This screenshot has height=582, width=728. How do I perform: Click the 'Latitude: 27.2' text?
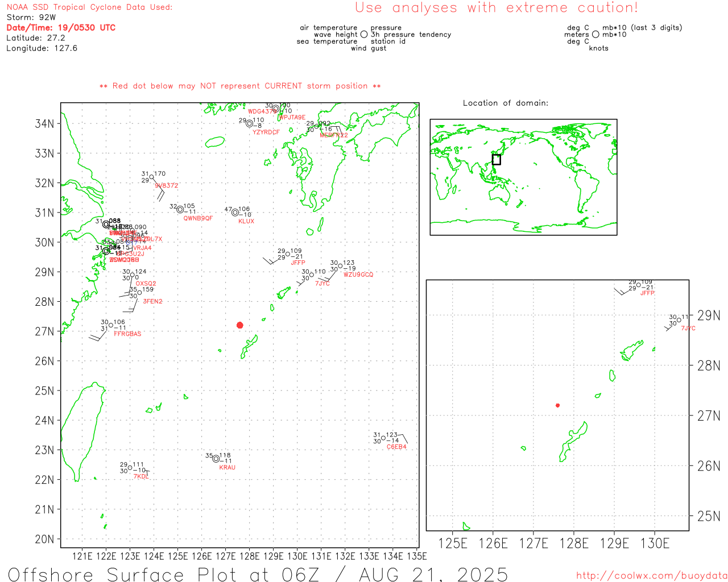36,38
